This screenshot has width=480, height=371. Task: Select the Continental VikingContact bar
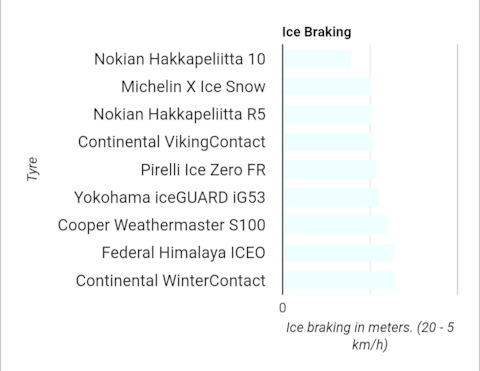(x=328, y=142)
